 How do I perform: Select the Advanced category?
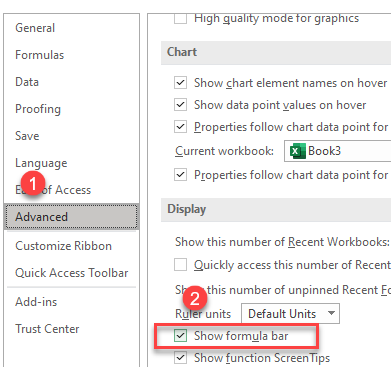tap(71, 217)
